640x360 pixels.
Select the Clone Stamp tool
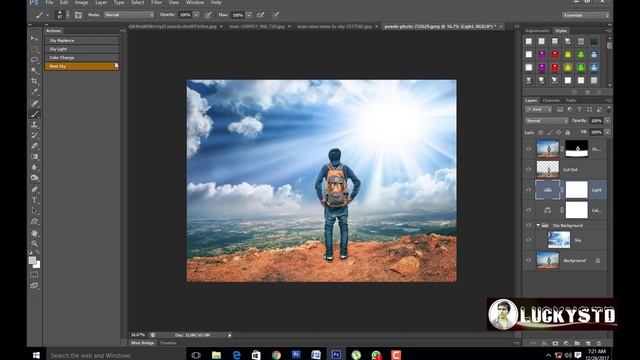pos(34,124)
